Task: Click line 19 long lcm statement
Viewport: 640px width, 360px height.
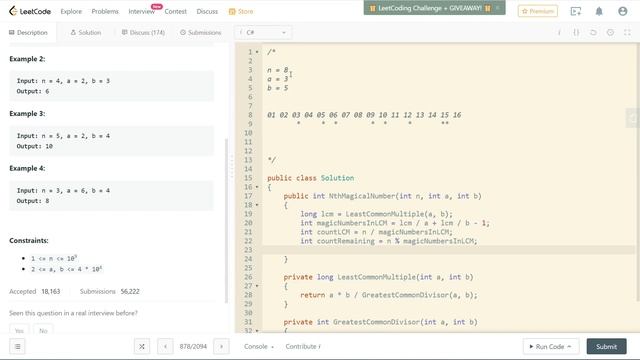Action: coord(376,214)
